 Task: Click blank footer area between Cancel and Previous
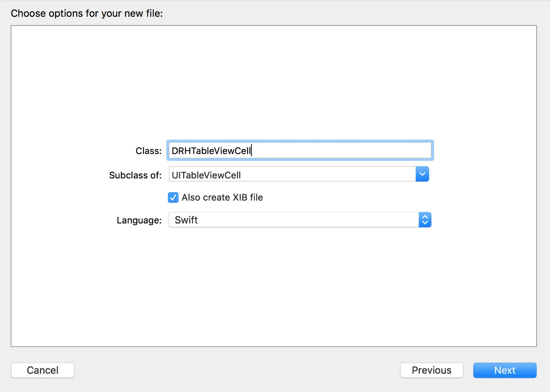pos(236,370)
